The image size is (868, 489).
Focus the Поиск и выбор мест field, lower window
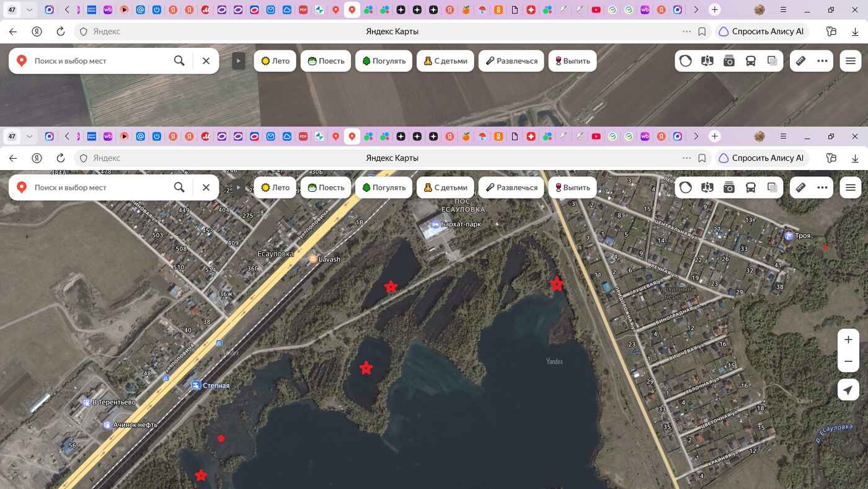(99, 187)
